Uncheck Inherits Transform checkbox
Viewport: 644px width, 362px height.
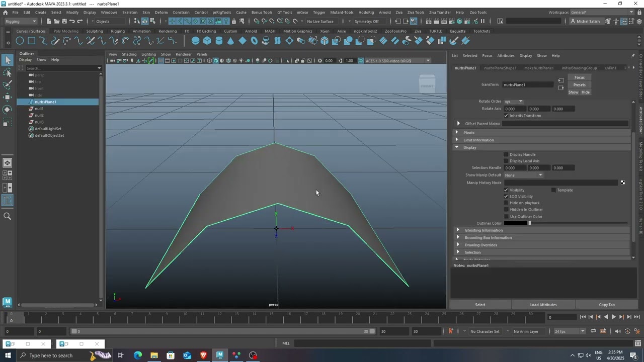coord(506,116)
